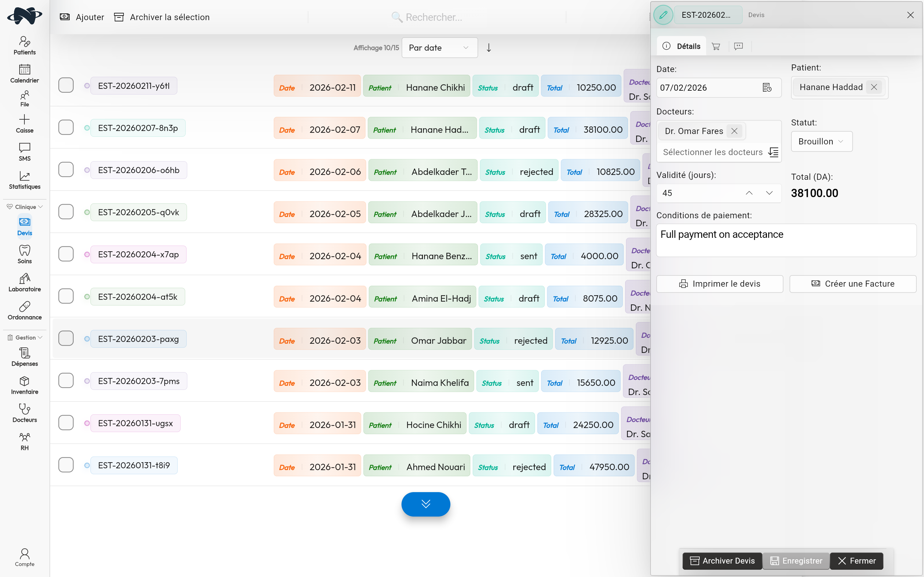Click the Imprimer le devis button
This screenshot has height=577, width=924.
pos(719,284)
